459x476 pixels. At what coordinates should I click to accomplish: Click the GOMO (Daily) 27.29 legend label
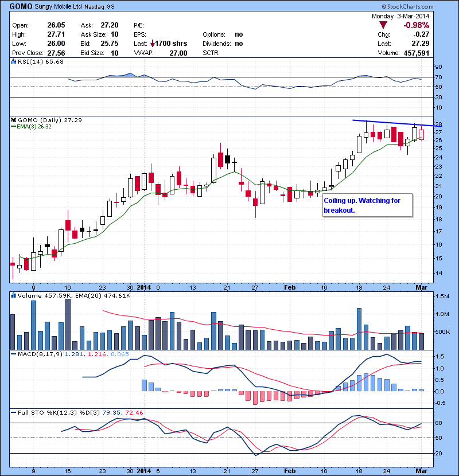50,120
